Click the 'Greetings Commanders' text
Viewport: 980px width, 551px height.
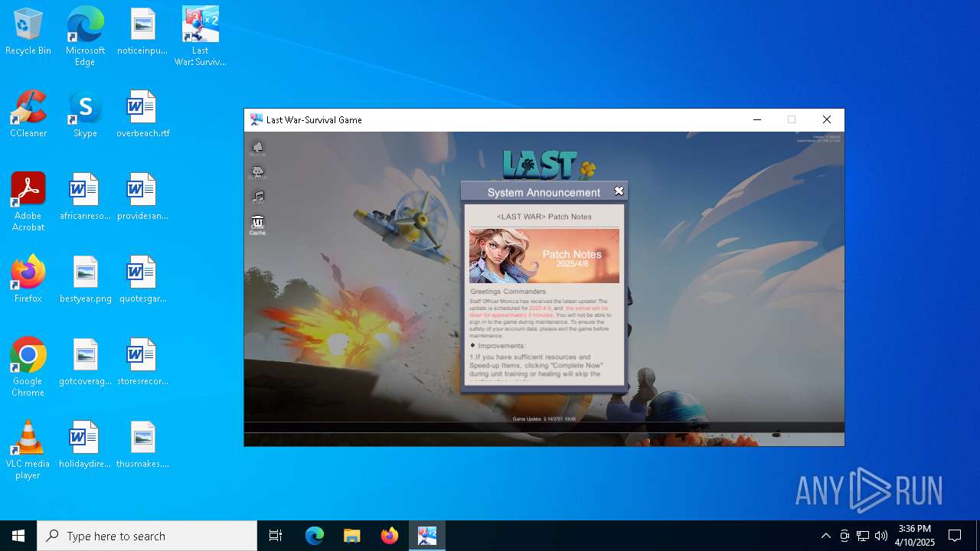coord(508,292)
